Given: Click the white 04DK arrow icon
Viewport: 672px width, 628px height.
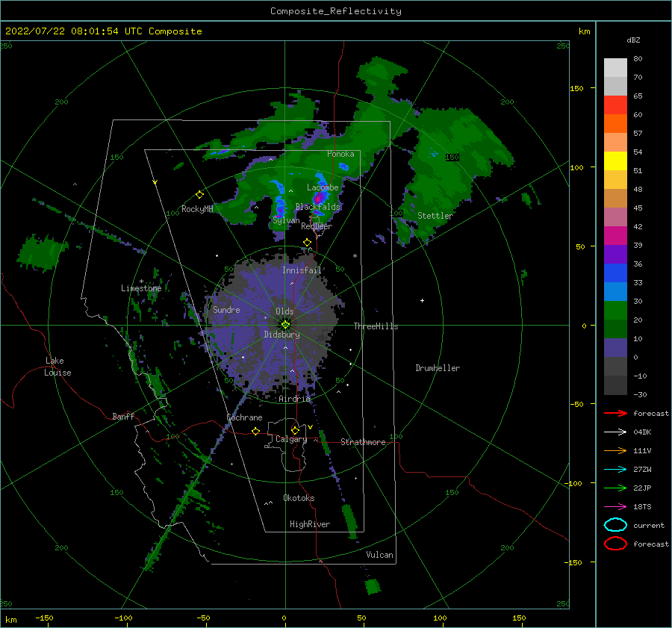Looking at the screenshot, I should (615, 432).
